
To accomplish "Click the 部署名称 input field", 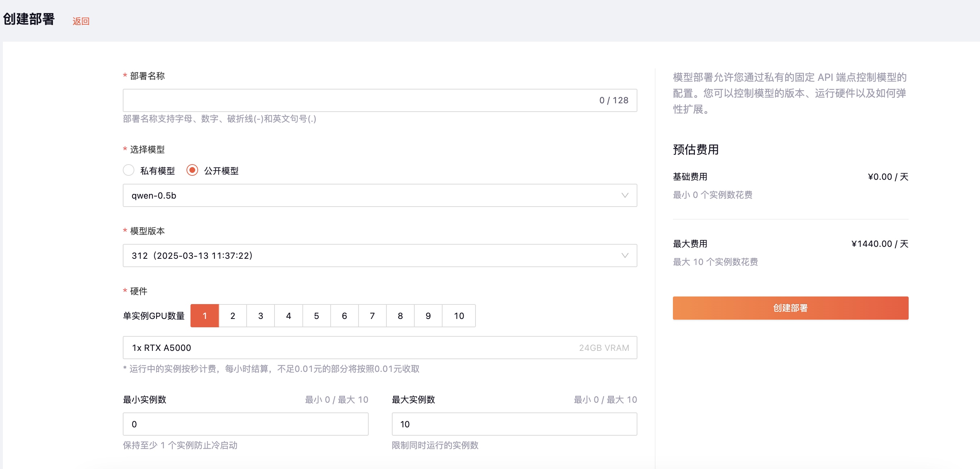I will (x=357, y=100).
